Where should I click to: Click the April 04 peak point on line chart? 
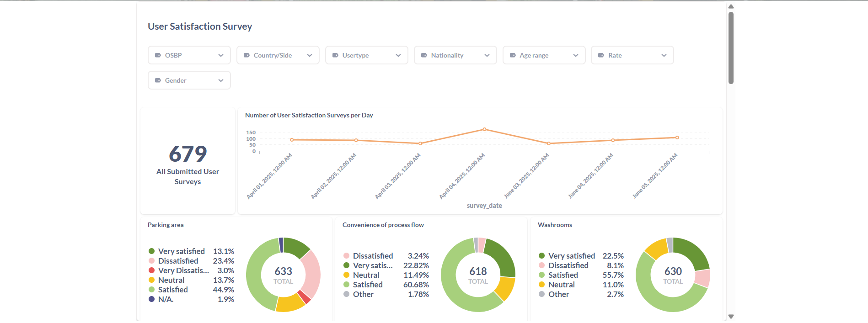pos(484,129)
